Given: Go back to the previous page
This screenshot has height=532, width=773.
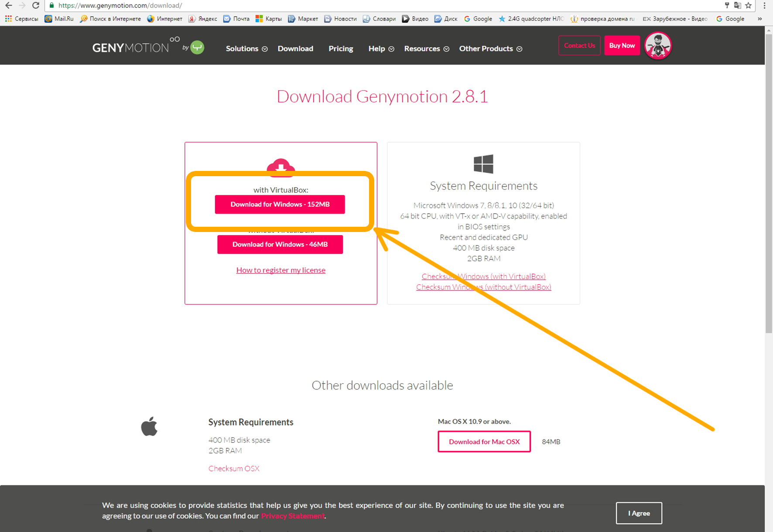Looking at the screenshot, I should tap(9, 5).
